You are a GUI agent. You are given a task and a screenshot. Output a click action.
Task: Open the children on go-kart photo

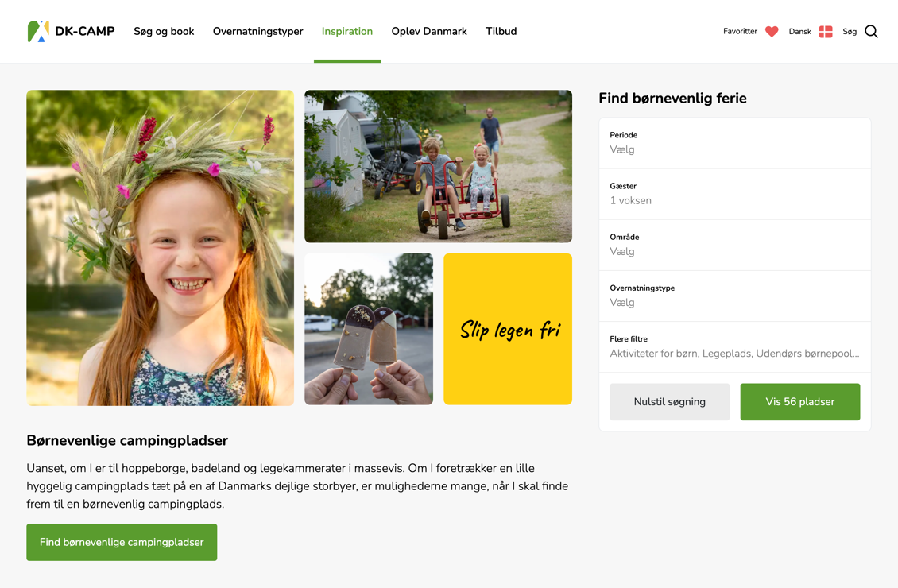438,166
